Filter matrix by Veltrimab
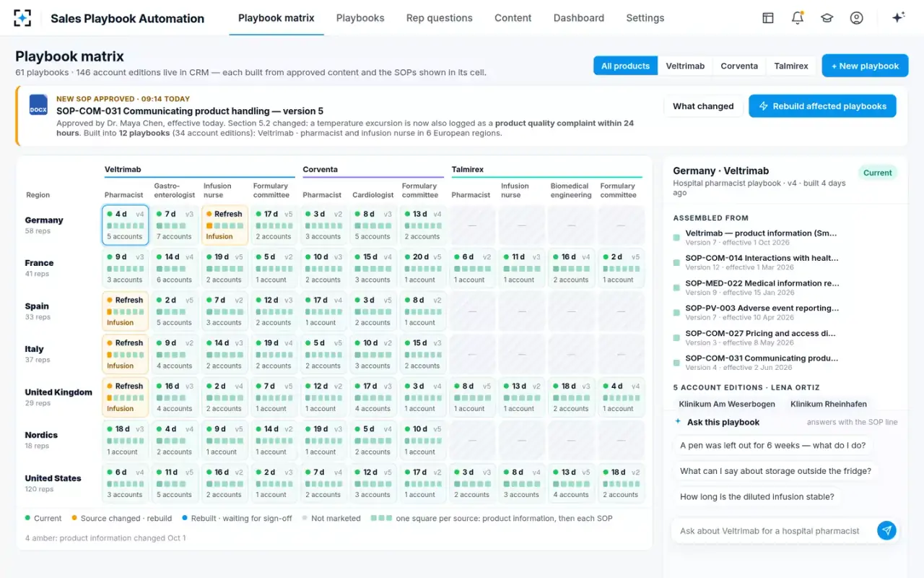924x578 pixels. click(685, 66)
